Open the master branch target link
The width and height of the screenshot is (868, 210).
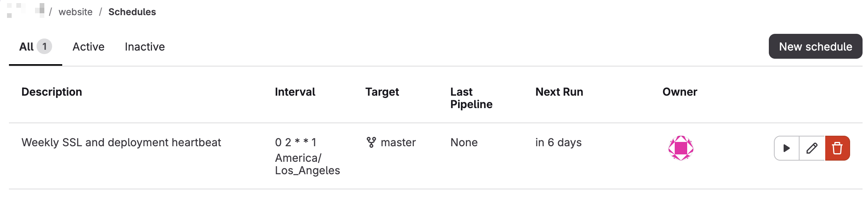pyautogui.click(x=398, y=142)
